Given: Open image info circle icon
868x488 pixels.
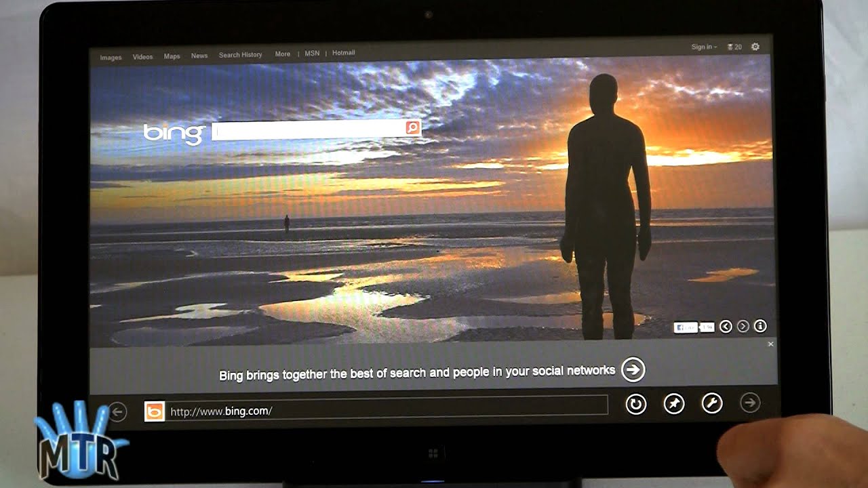Looking at the screenshot, I should coord(760,326).
